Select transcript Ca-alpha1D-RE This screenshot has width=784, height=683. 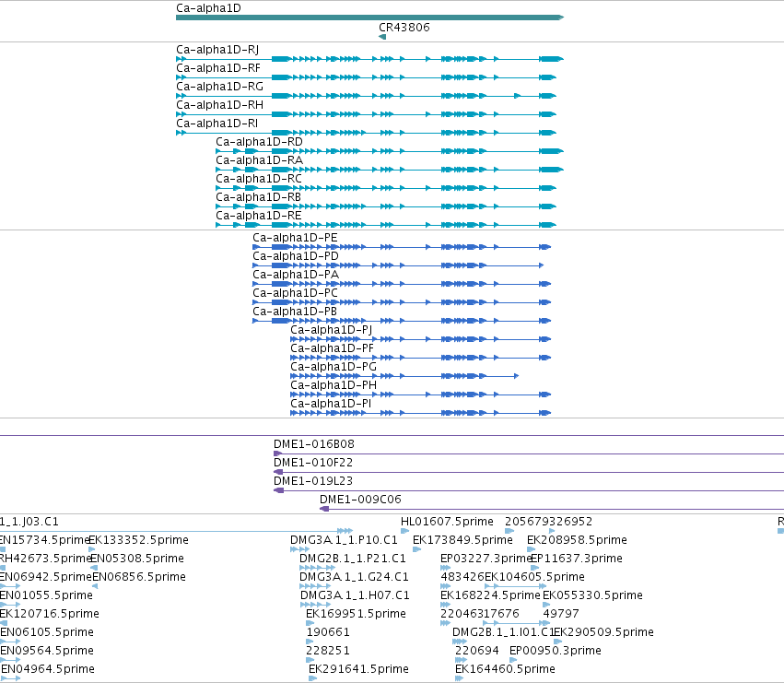259,216
